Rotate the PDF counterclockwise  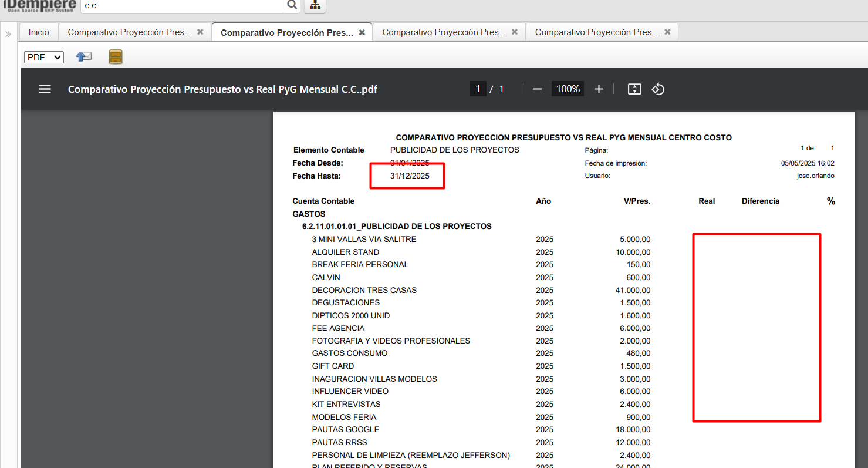tap(658, 89)
